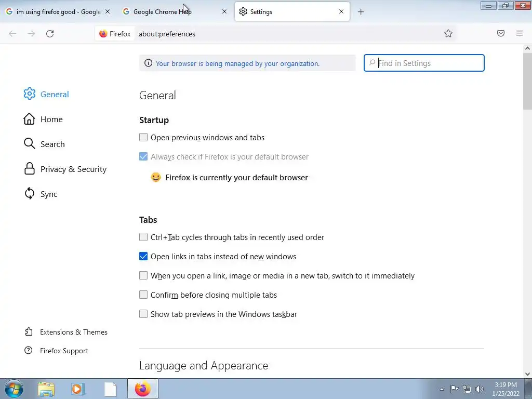The width and height of the screenshot is (532, 399).
Task: Open the network status tray icon
Action: [467, 389]
